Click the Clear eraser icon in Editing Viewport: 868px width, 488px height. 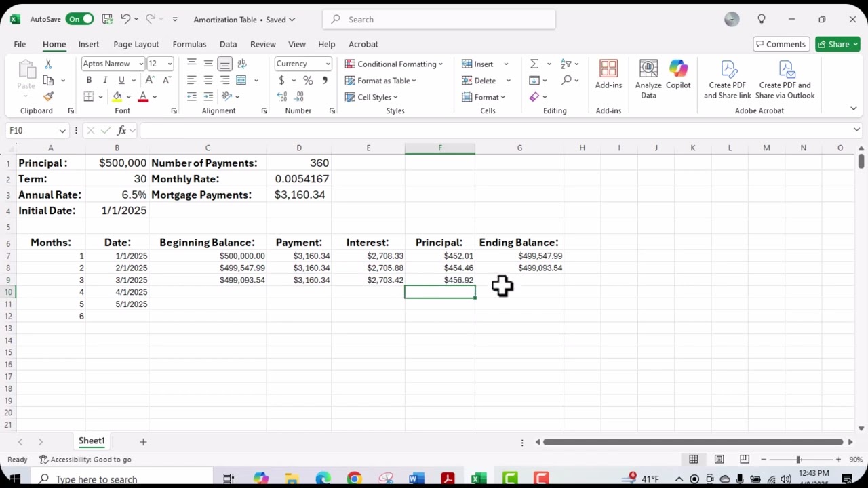534,97
